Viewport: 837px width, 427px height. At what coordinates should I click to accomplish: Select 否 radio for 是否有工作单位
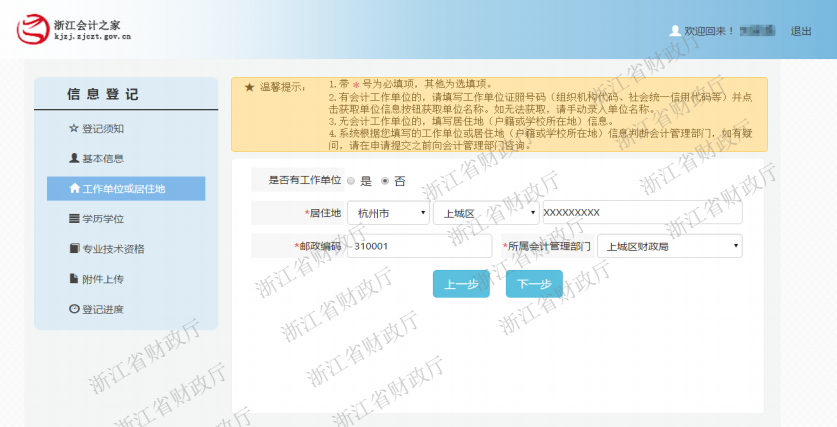coord(385,181)
